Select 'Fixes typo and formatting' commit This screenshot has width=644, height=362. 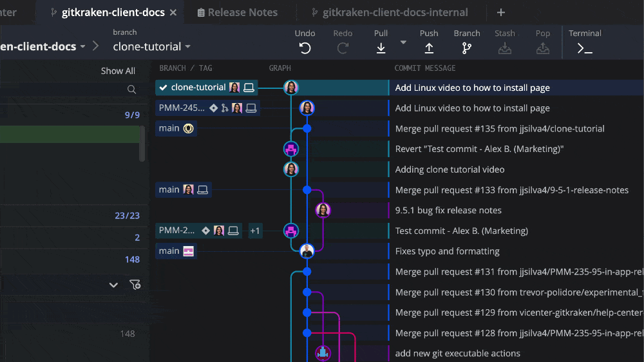(x=448, y=251)
